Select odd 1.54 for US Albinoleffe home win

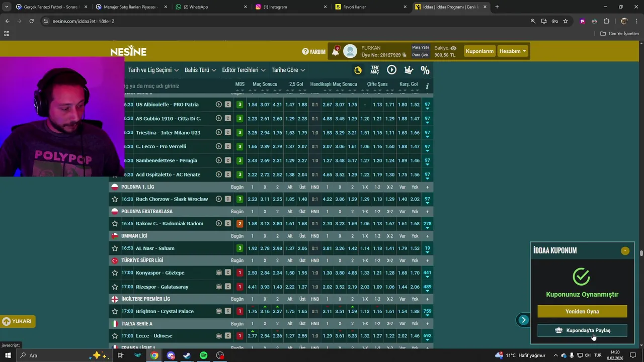[x=252, y=105]
